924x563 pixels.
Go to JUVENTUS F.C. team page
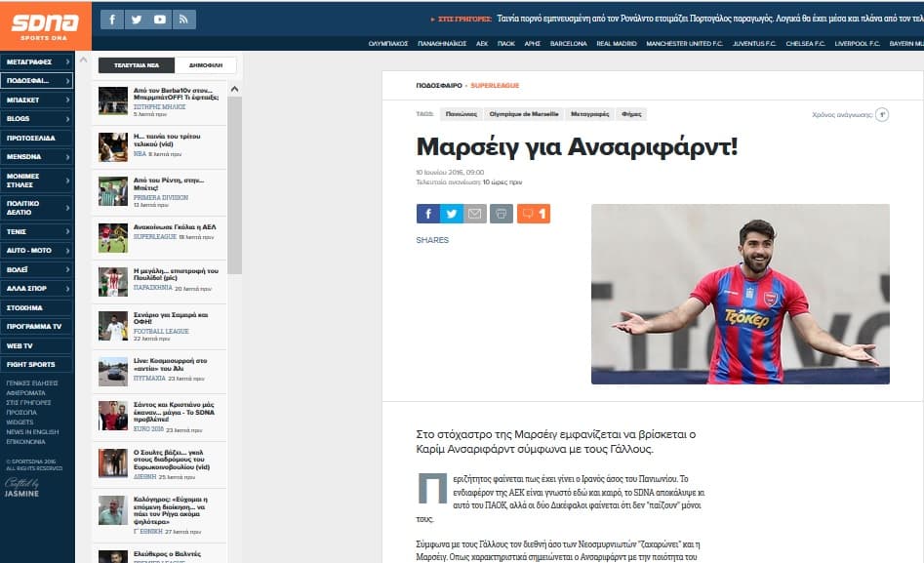click(x=754, y=44)
